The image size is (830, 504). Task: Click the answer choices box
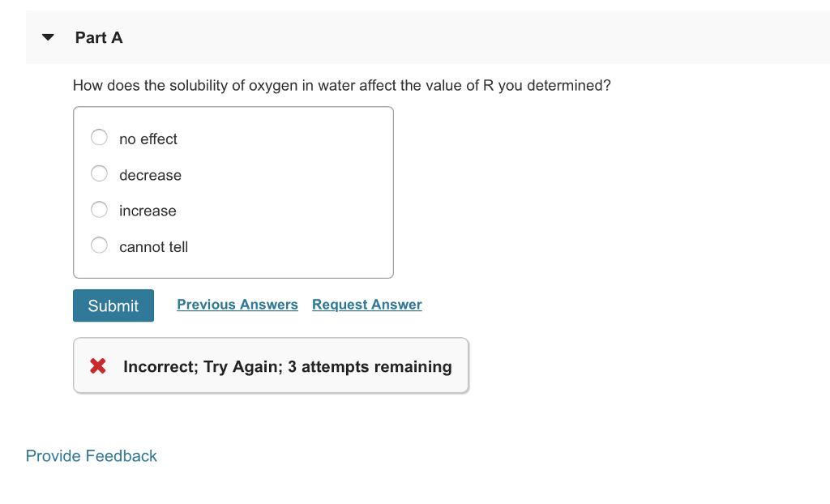coord(233,192)
